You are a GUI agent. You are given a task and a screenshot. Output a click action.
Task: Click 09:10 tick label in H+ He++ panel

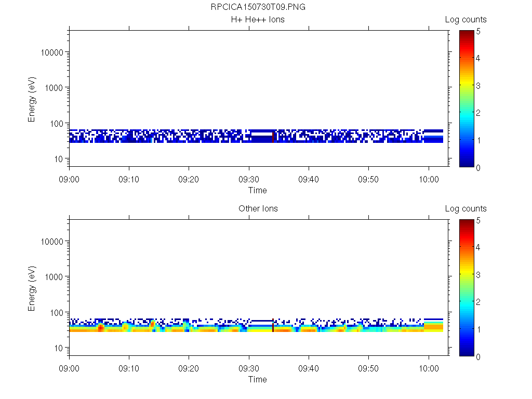point(129,179)
